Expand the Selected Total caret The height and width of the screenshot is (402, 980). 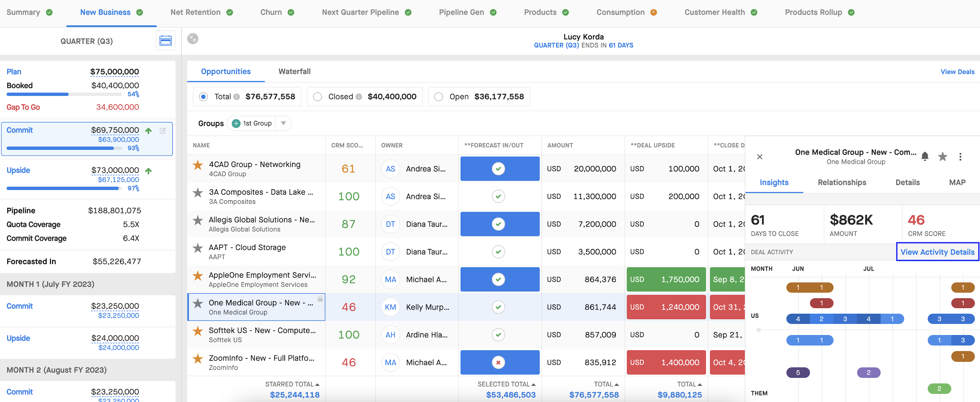point(534,385)
